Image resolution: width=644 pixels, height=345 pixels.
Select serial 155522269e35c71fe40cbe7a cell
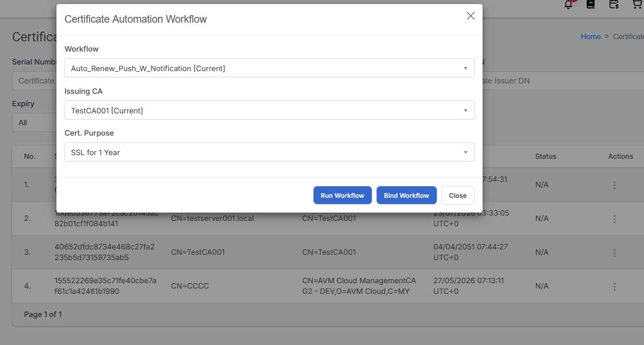point(105,286)
